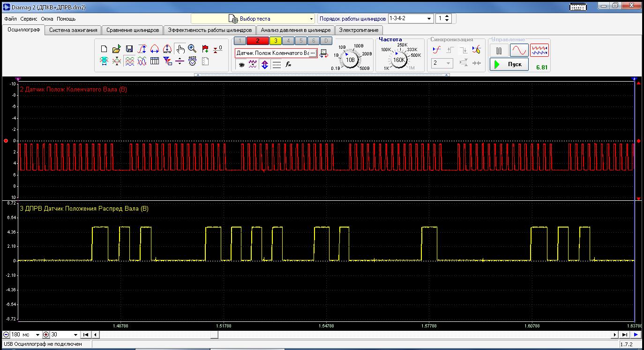Click the cyan waveform measurement icon
This screenshot has height=350, width=644.
point(104,61)
